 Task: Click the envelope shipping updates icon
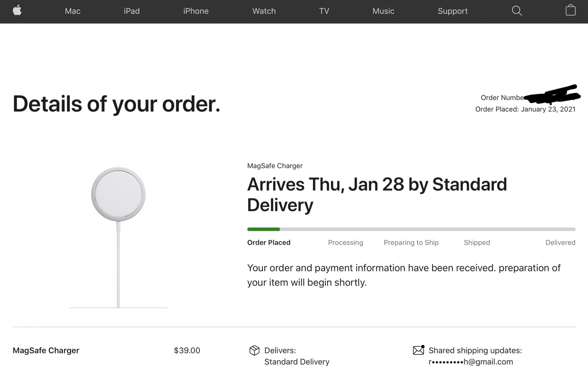[418, 350]
